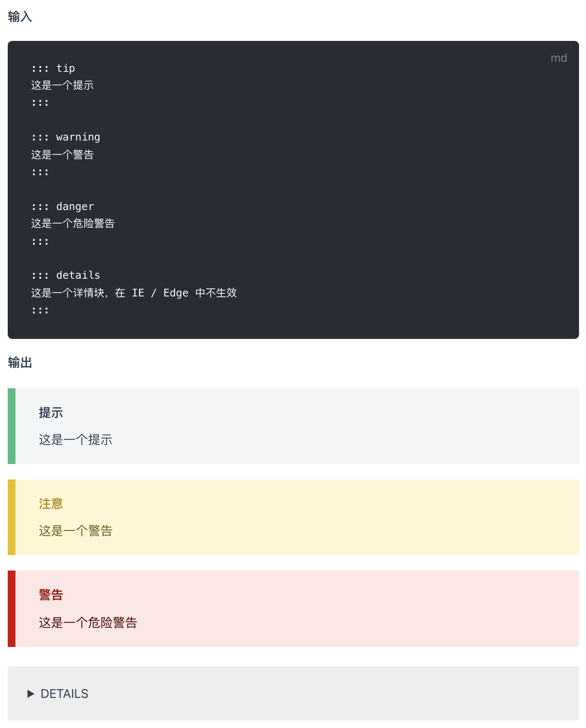The width and height of the screenshot is (586, 728).
Task: Click the yellow box text 这是一个警告
Action: pyautogui.click(x=76, y=531)
